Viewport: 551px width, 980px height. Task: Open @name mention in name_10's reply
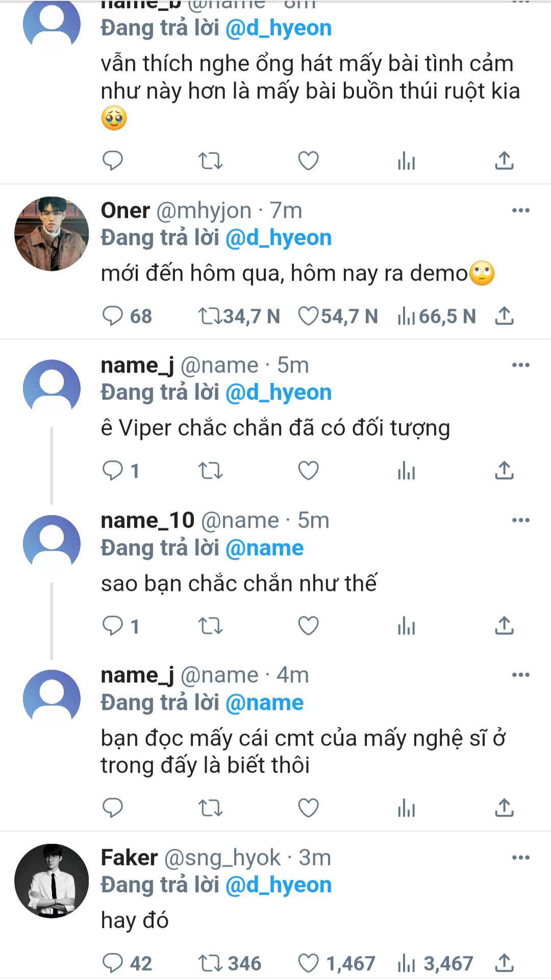click(264, 548)
